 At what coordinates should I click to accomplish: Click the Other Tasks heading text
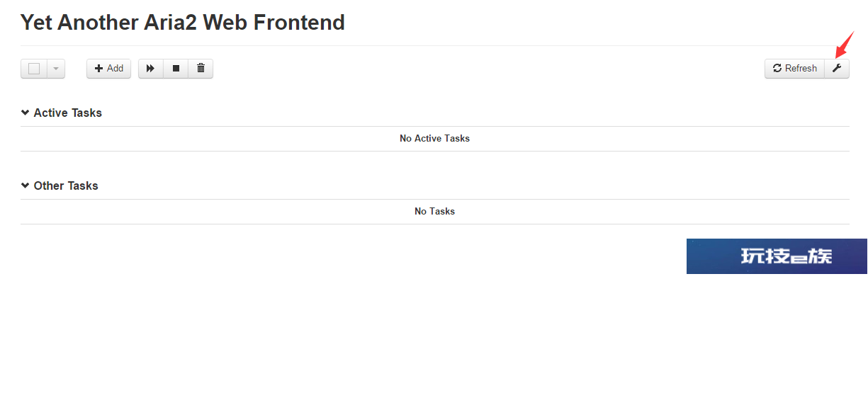[66, 186]
